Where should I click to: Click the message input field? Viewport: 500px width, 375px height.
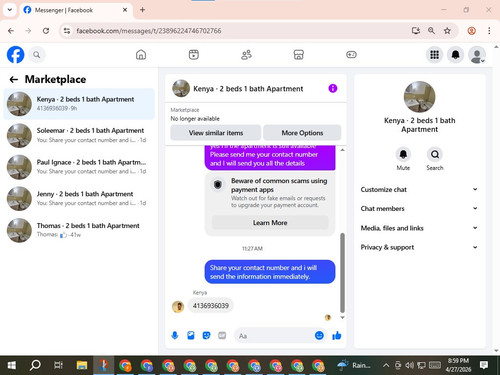coord(280,336)
